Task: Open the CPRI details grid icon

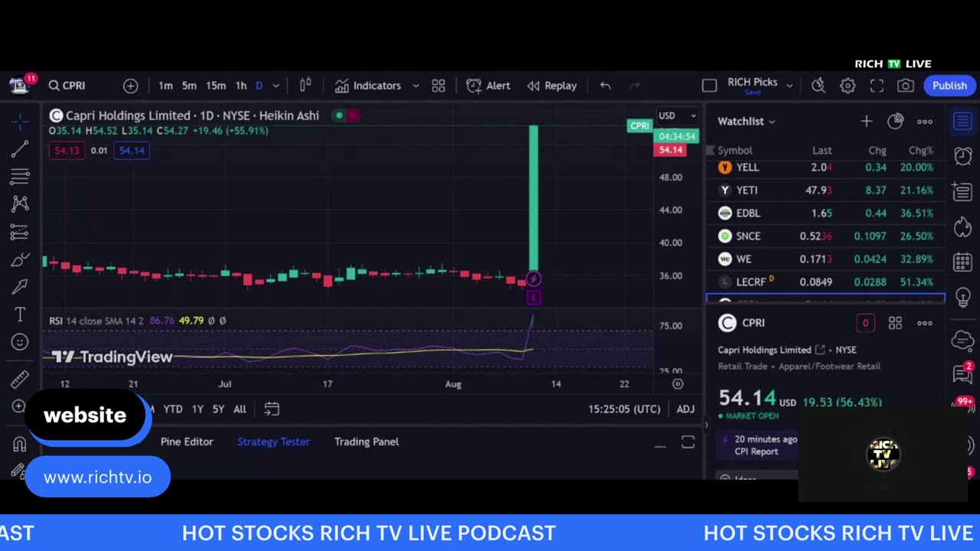Action: [895, 323]
